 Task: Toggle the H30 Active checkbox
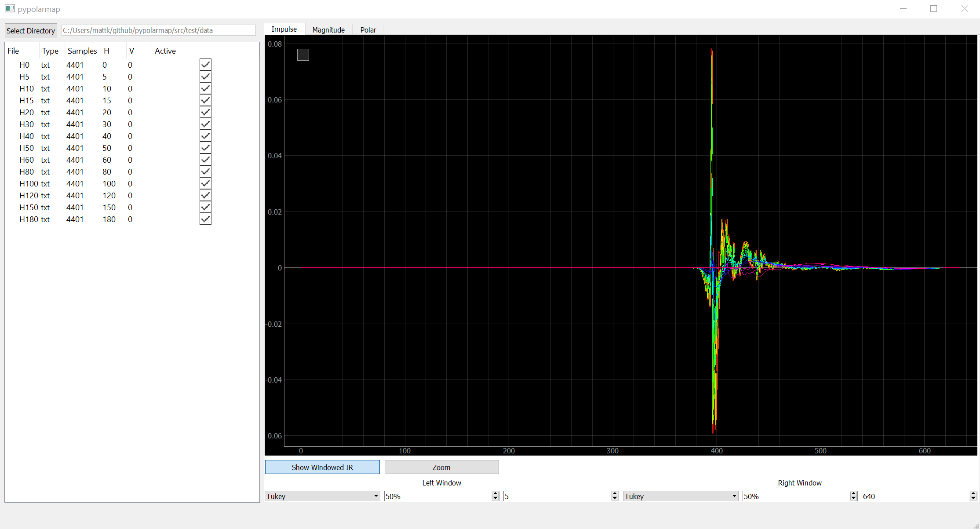tap(205, 124)
